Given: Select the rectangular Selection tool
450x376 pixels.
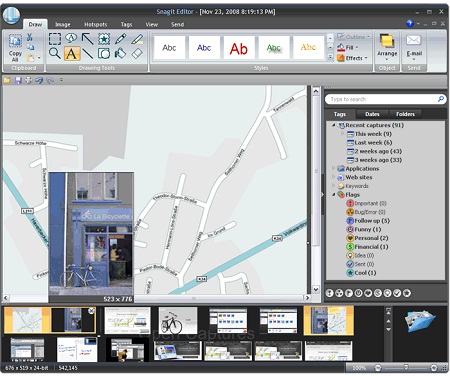Looking at the screenshot, I should coord(55,39).
